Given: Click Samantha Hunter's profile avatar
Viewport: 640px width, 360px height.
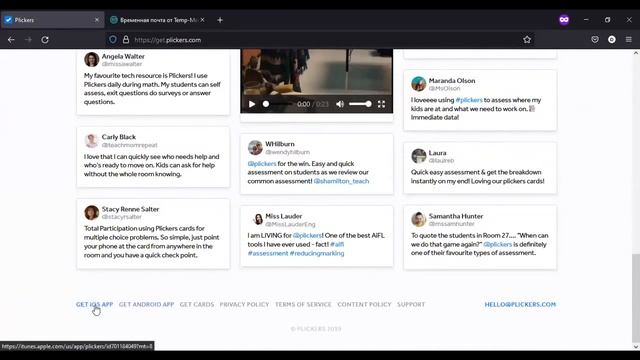Looking at the screenshot, I should 418,220.
